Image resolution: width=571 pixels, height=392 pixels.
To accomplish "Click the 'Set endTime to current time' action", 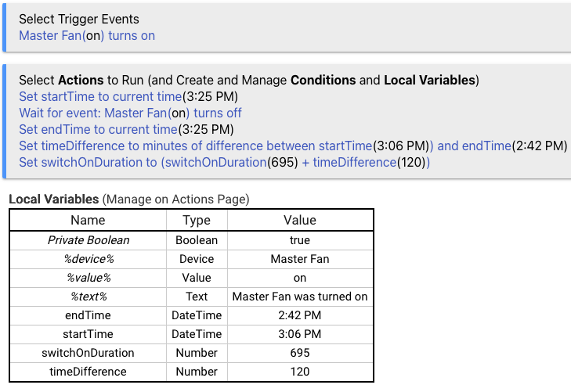I will 126,129.
